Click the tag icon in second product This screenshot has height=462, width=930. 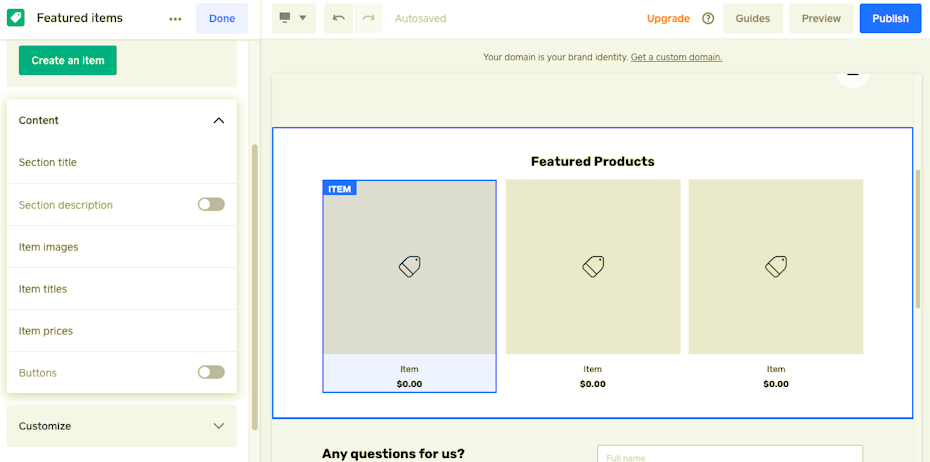593,266
